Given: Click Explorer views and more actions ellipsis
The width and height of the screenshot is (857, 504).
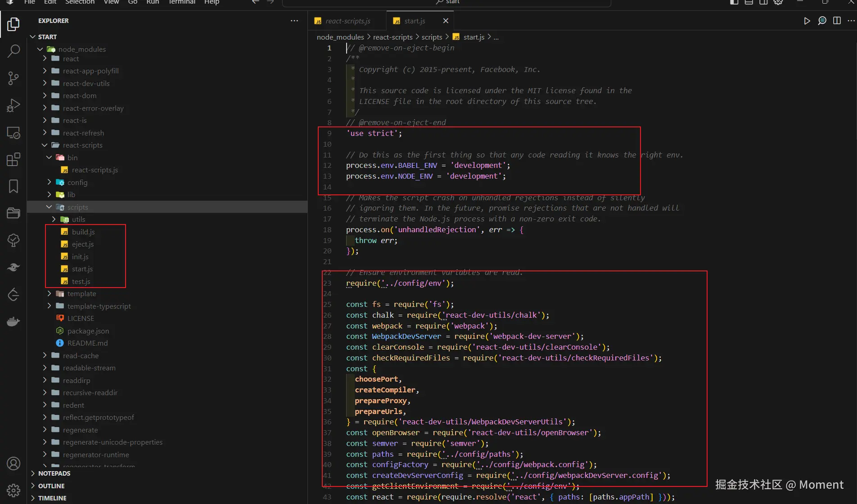Looking at the screenshot, I should tap(294, 21).
